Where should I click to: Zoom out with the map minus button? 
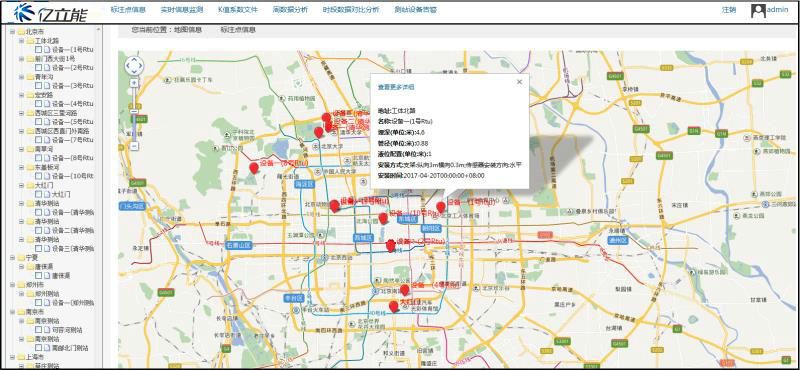(x=134, y=146)
